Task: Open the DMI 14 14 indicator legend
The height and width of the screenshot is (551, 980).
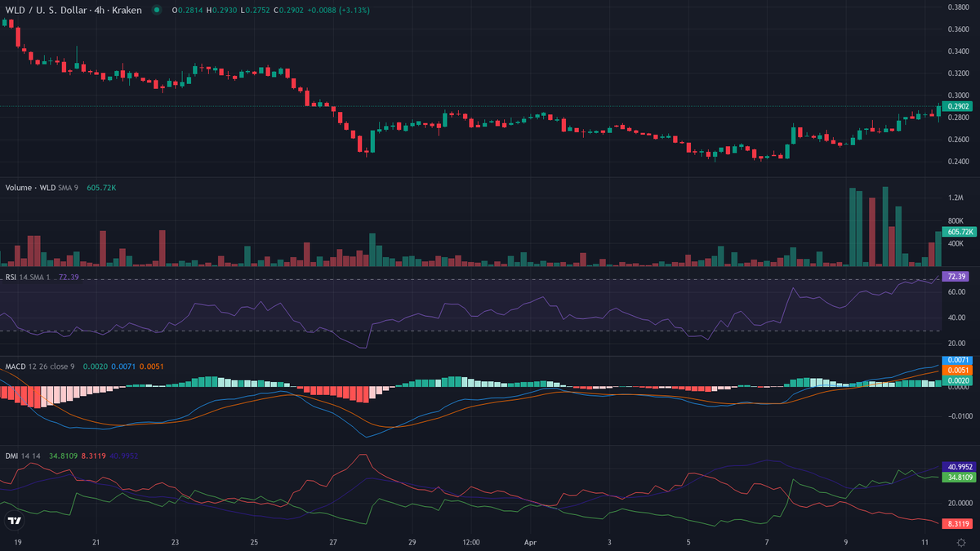Action: 22,455
